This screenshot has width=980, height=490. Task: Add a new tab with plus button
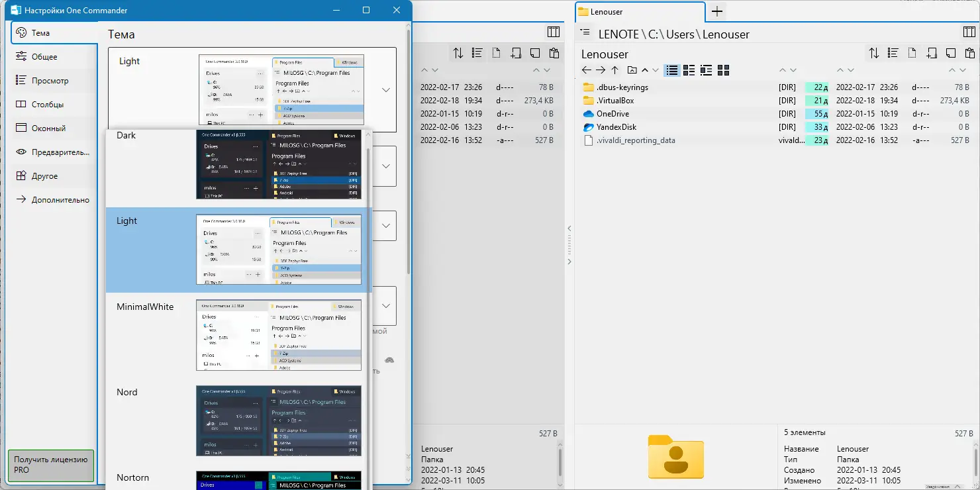[717, 11]
